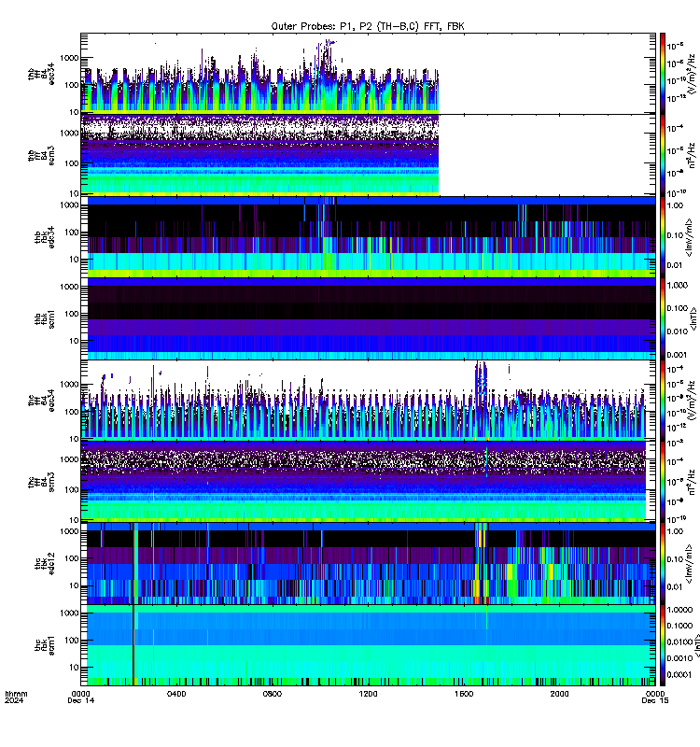700x747 pixels.
Task: Click the 'thc fff 64 scm3' panel label
Action: [x=41, y=482]
